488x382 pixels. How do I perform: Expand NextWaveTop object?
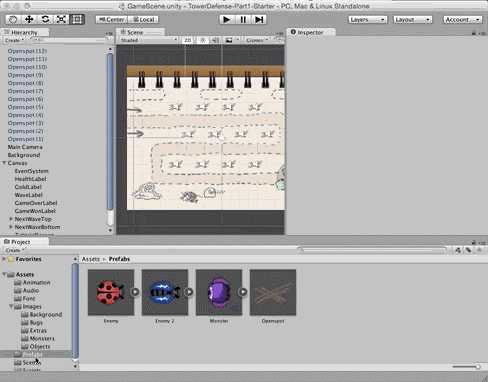[11, 219]
